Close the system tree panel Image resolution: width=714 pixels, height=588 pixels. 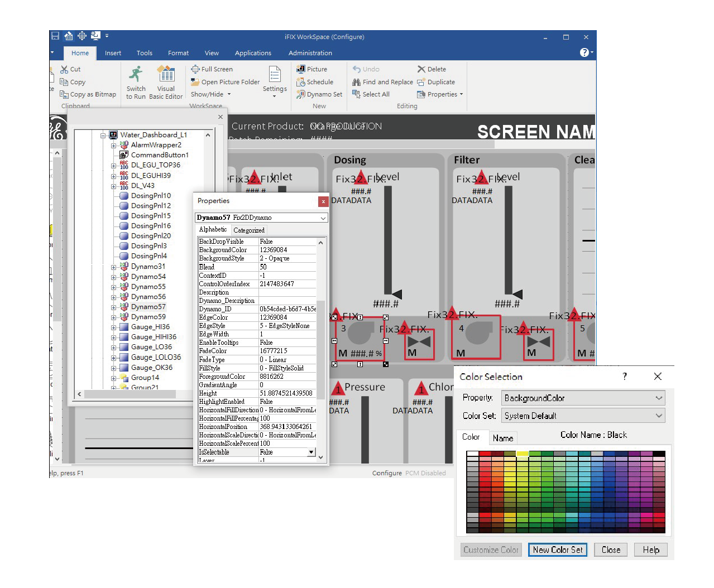point(221,117)
